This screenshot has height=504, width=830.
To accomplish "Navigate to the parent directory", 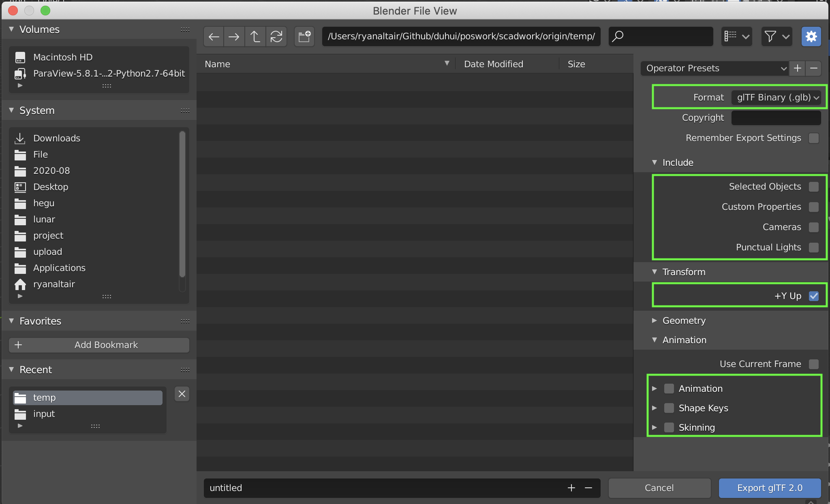I will pos(255,37).
